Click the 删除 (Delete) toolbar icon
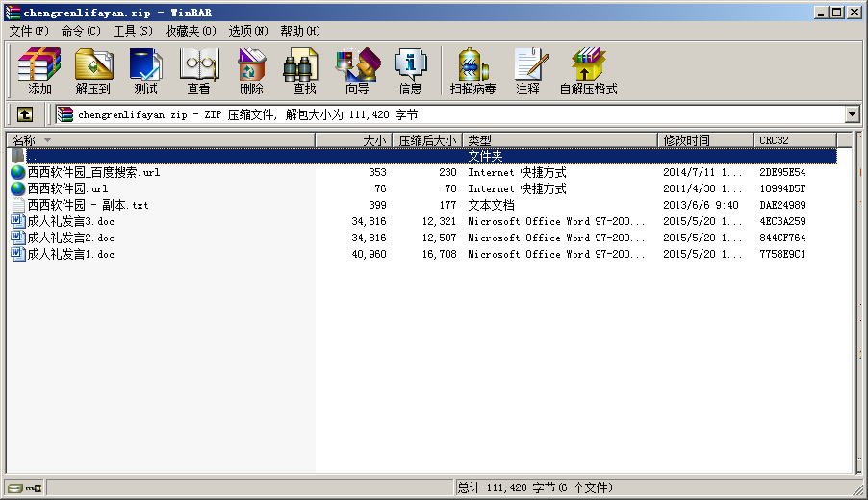 pyautogui.click(x=251, y=71)
